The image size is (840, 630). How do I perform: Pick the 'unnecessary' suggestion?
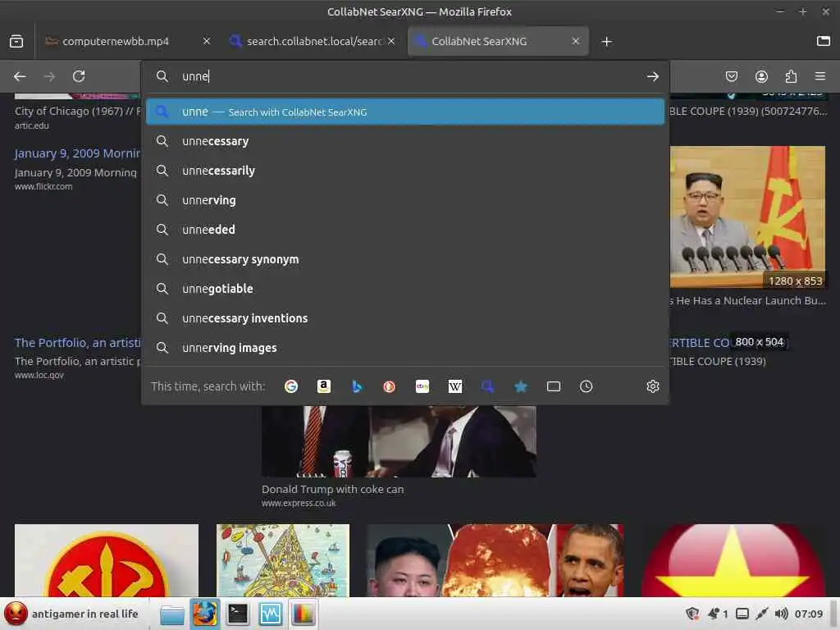point(405,141)
